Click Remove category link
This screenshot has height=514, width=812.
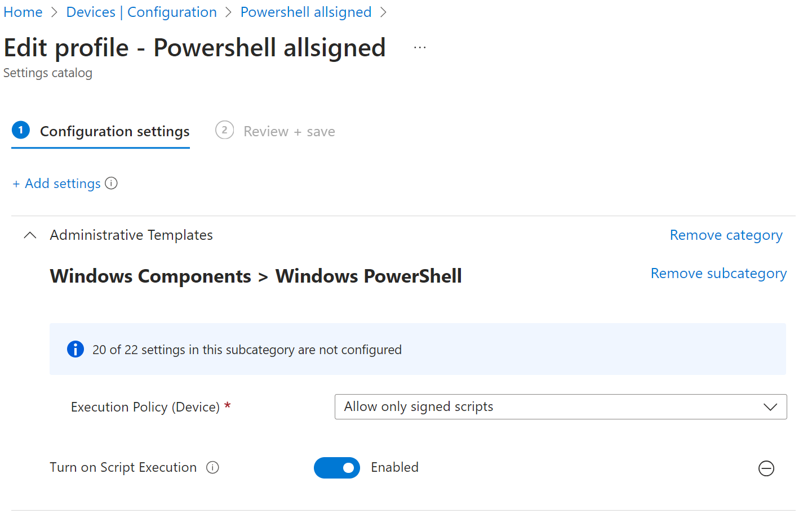click(726, 235)
